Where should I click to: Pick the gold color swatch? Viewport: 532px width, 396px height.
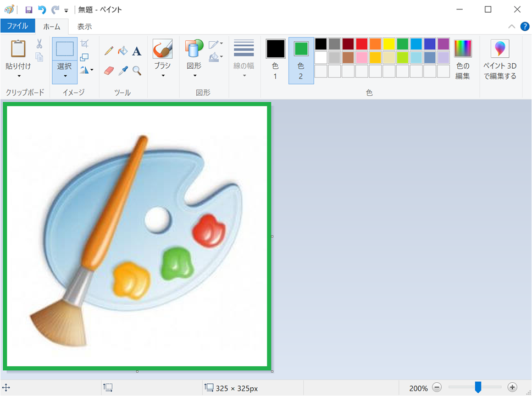pos(375,58)
